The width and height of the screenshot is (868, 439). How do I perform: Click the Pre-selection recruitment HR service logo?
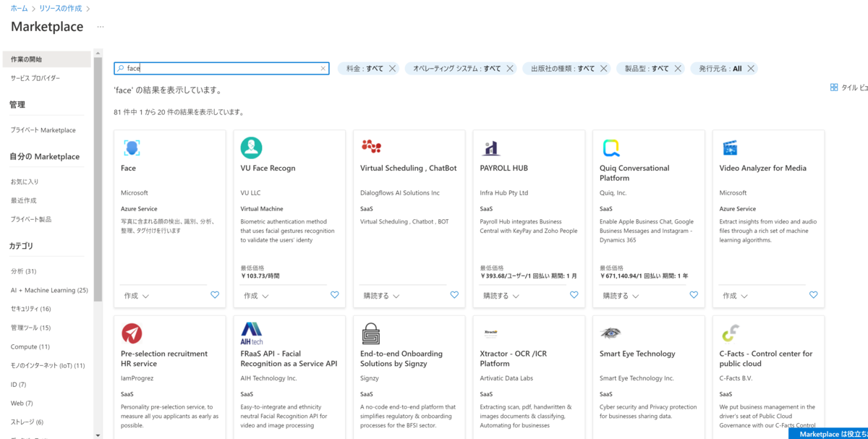tap(132, 333)
